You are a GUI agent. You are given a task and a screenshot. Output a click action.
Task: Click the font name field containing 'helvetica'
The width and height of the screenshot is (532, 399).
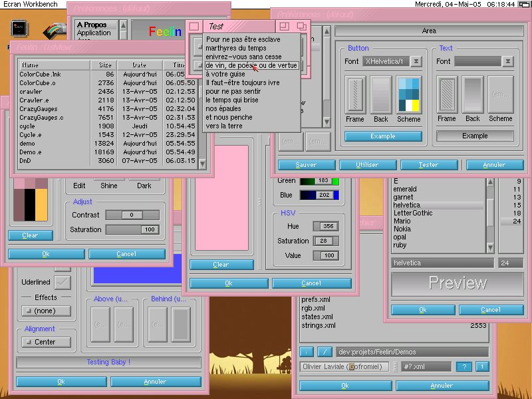point(442,263)
